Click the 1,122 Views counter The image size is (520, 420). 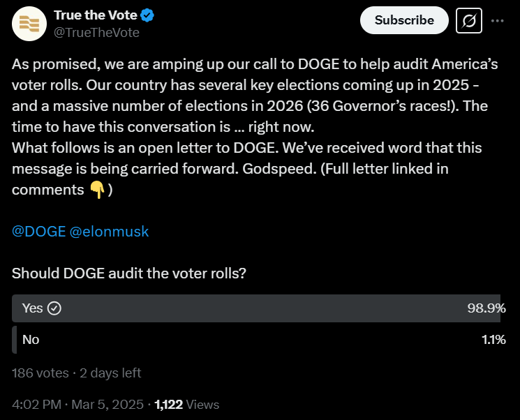click(187, 404)
